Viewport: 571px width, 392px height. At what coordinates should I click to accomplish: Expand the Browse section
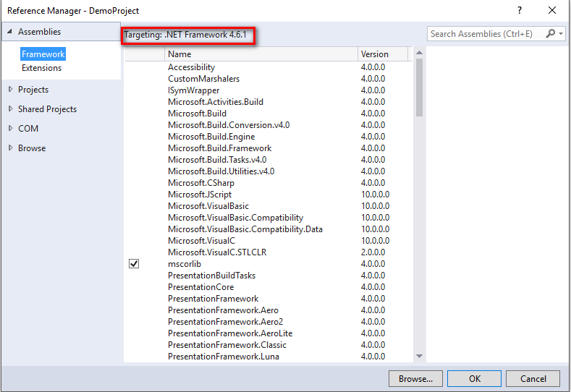click(10, 148)
